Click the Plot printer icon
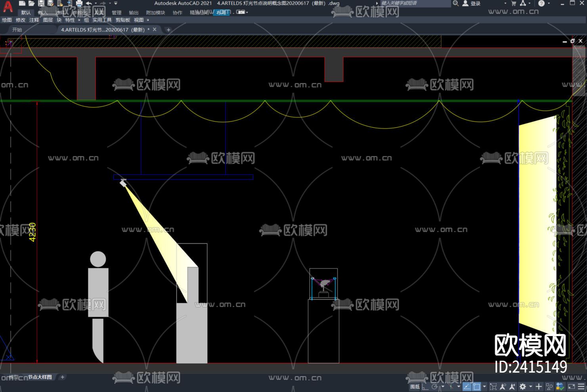The height and width of the screenshot is (392, 587). pos(79,3)
